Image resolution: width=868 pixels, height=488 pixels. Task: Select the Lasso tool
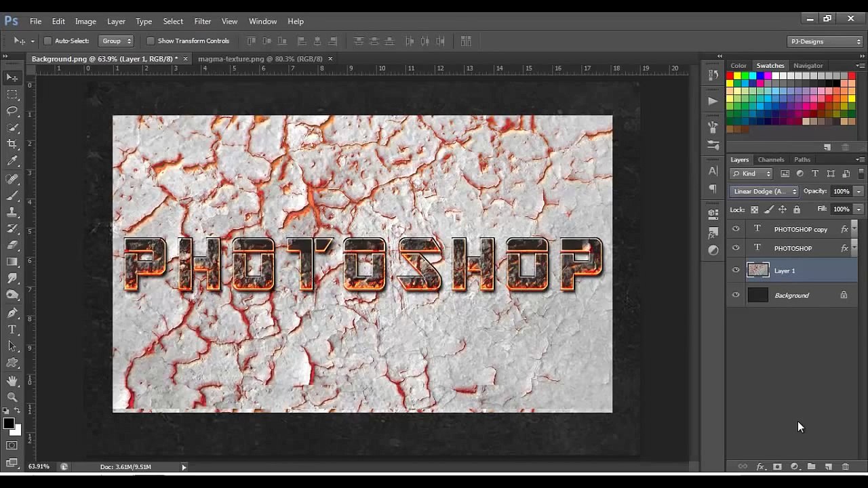click(12, 111)
